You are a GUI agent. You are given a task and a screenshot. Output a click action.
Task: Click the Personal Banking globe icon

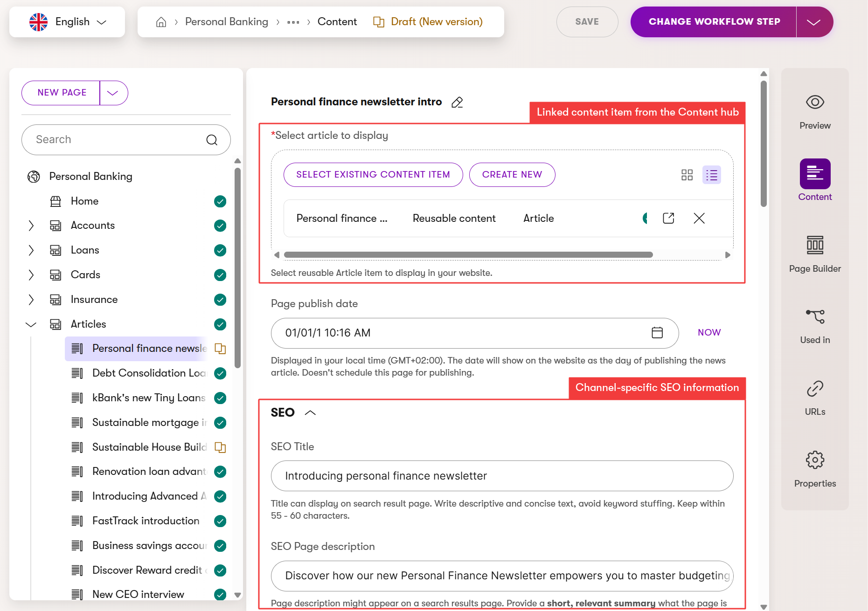(x=34, y=177)
